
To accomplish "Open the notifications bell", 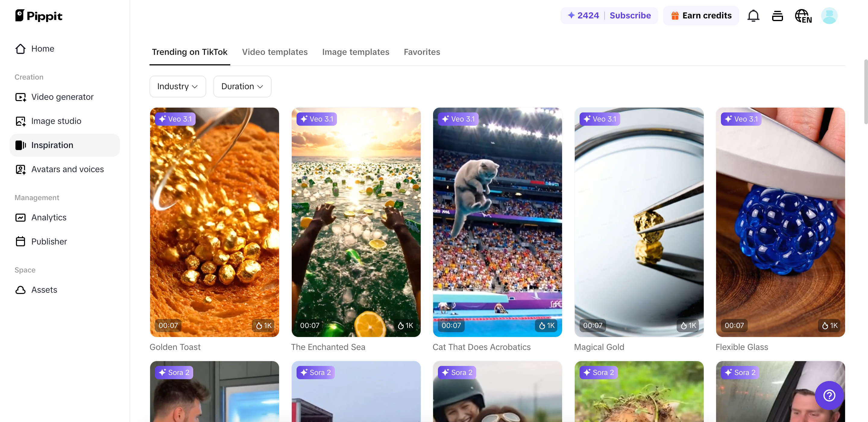I will point(753,15).
